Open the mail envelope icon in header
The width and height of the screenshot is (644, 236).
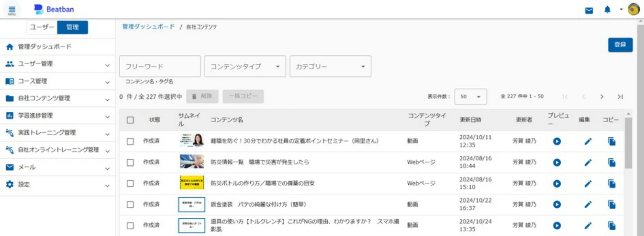(x=589, y=10)
